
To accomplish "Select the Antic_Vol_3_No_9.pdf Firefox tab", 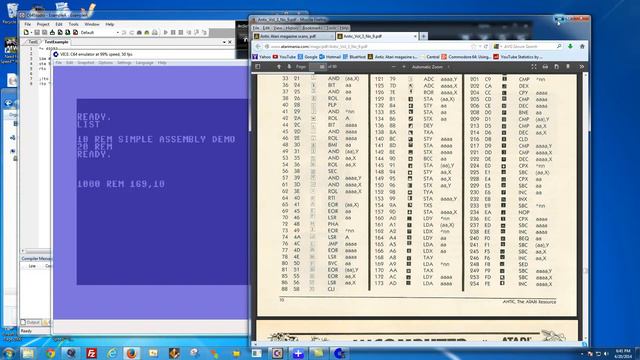I will coord(376,36).
